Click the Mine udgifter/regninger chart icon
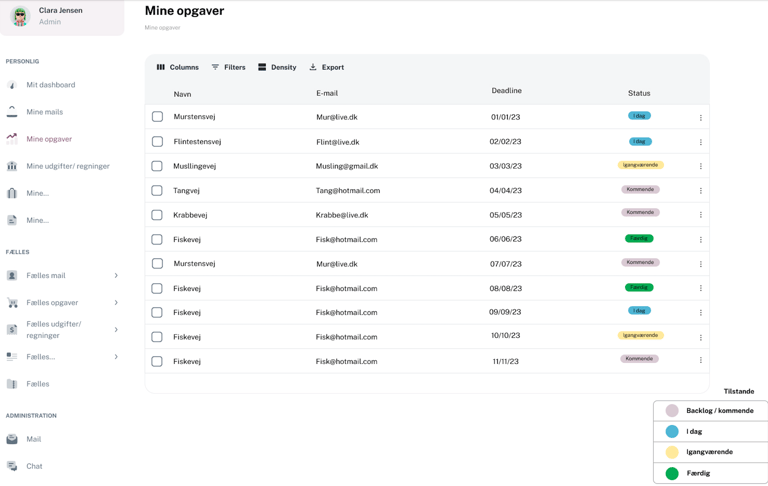768x486 pixels. click(12, 166)
